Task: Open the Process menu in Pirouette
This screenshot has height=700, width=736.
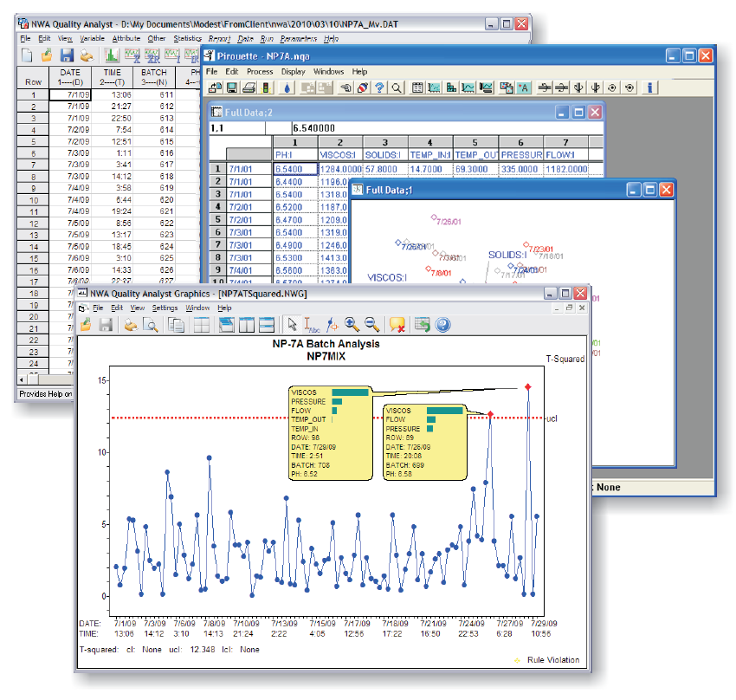Action: pos(260,72)
